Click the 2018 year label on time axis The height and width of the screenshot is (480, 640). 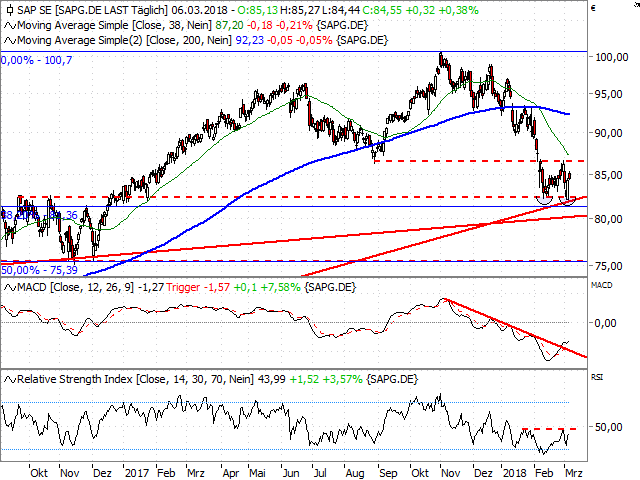pyautogui.click(x=514, y=473)
